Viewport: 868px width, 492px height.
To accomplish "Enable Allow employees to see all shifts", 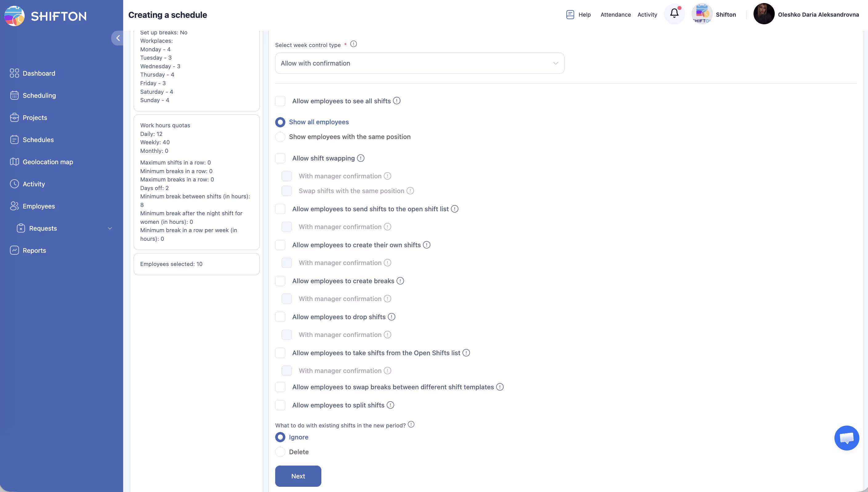I will [x=280, y=101].
